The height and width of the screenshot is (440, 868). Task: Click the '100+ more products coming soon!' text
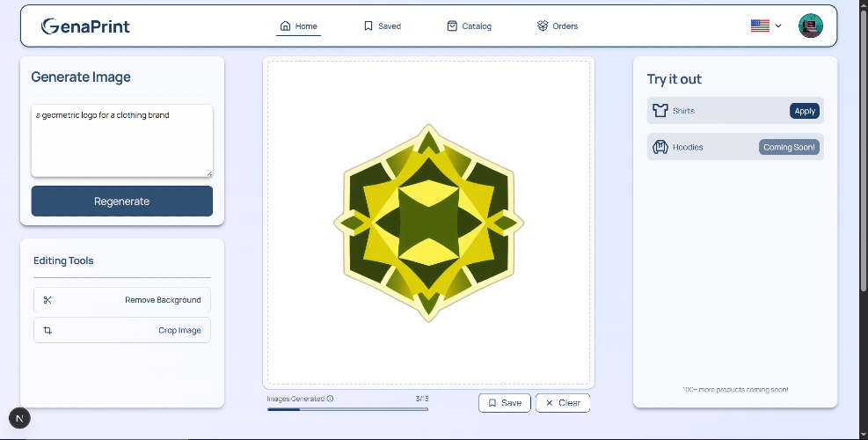pyautogui.click(x=735, y=390)
